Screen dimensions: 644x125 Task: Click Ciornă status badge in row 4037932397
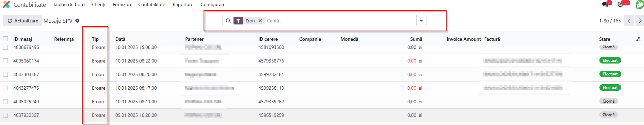[609, 115]
